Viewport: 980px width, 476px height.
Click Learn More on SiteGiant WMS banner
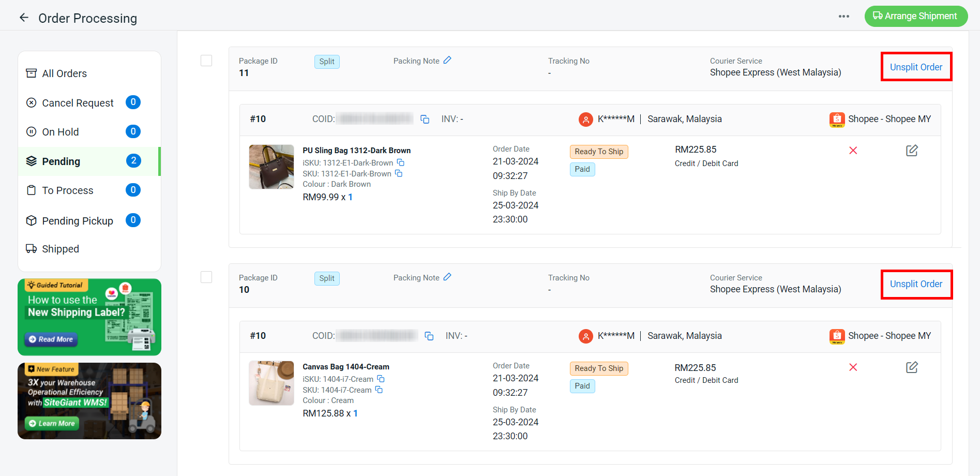52,423
